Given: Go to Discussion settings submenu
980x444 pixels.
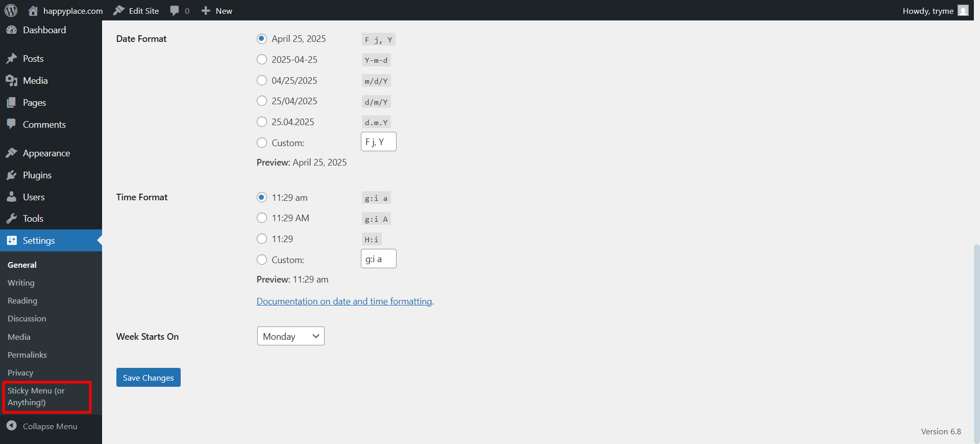Looking at the screenshot, I should tap(27, 318).
